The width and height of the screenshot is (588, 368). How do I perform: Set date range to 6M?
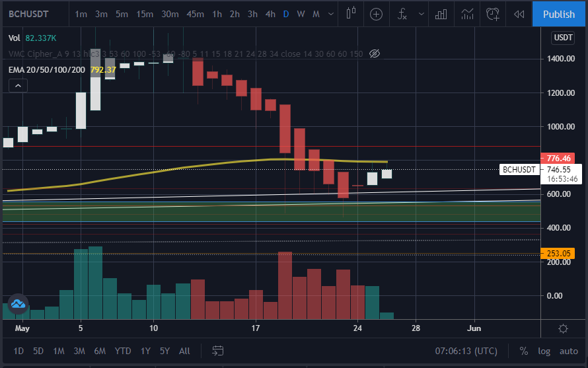(x=100, y=351)
